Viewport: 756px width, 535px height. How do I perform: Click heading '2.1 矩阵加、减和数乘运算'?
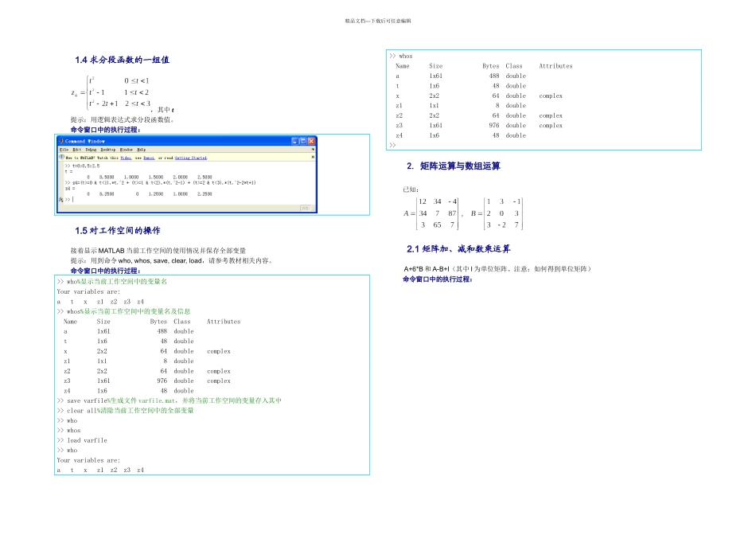tap(458, 249)
